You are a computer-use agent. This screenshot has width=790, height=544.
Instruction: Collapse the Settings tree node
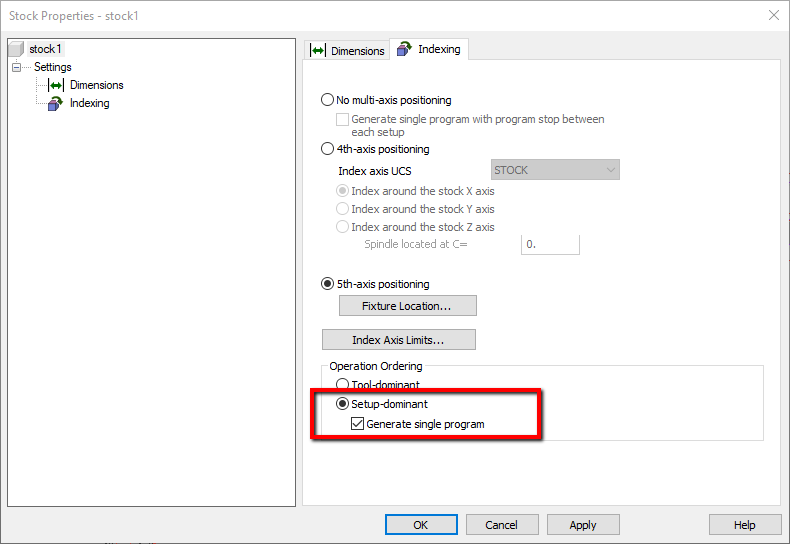click(17, 67)
